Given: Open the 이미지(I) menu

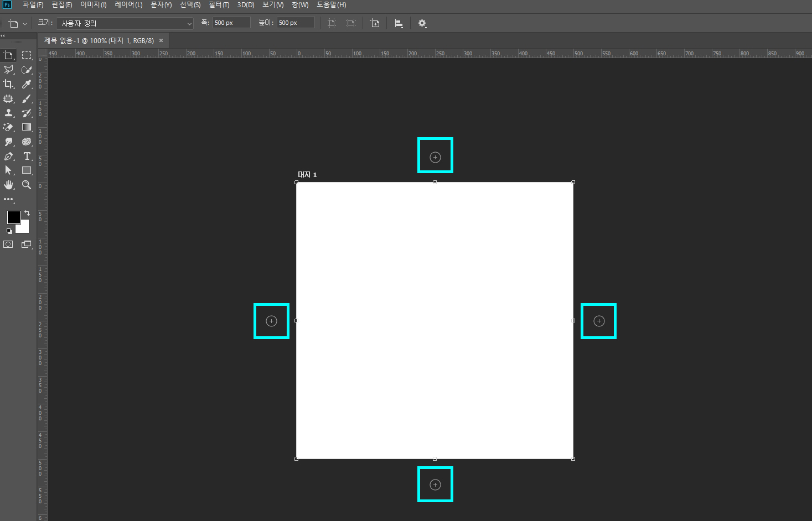Looking at the screenshot, I should (x=94, y=5).
